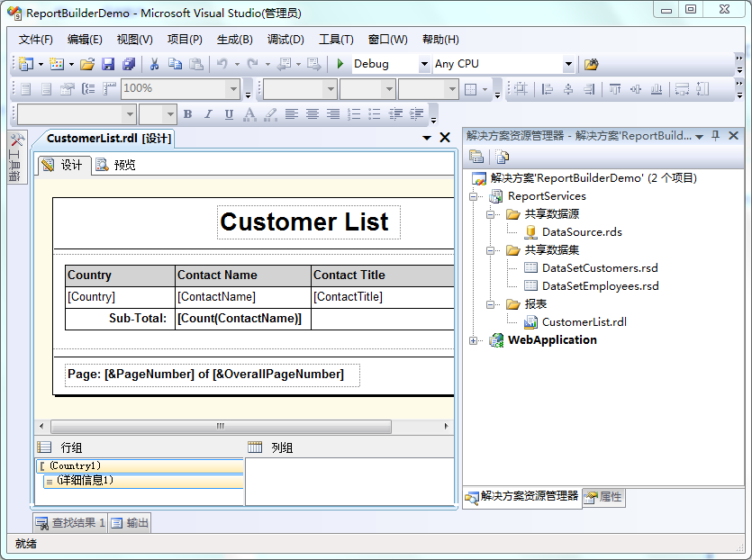Select DataSource.rds in the solution tree
The height and width of the screenshot is (560, 752).
(x=581, y=232)
